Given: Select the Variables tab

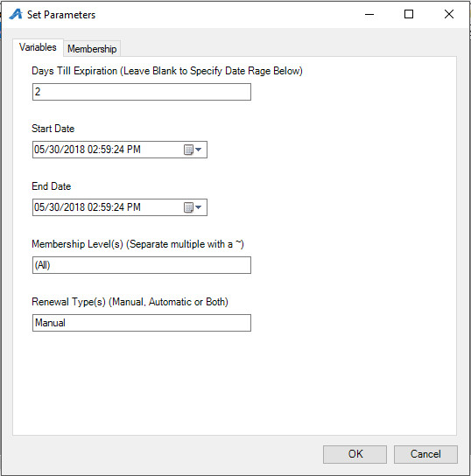Looking at the screenshot, I should 38,47.
